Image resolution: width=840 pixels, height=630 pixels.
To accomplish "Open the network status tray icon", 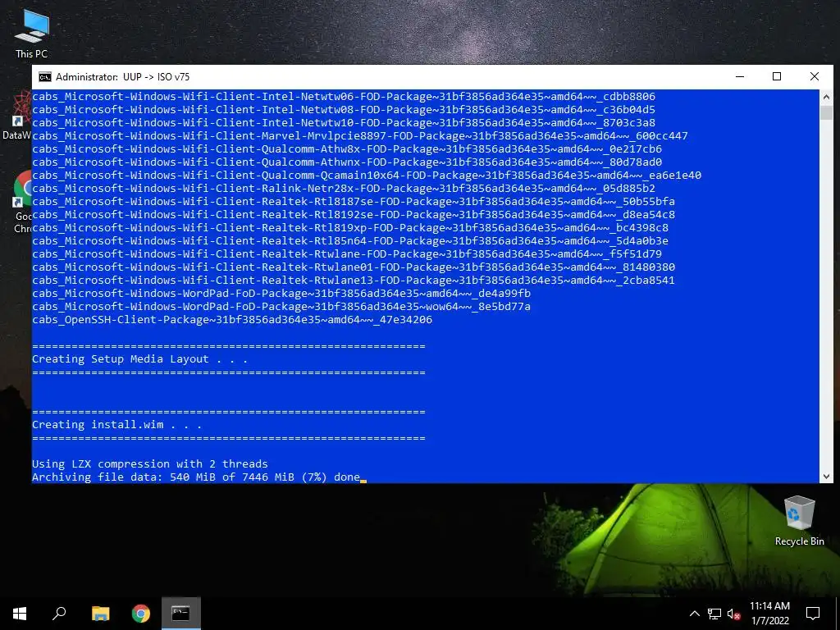I will point(714,614).
